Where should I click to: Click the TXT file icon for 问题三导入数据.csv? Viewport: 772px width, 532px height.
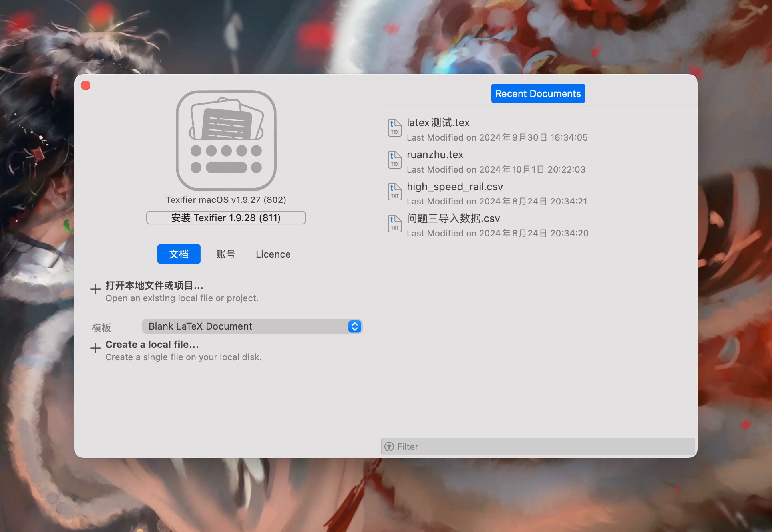pyautogui.click(x=395, y=224)
